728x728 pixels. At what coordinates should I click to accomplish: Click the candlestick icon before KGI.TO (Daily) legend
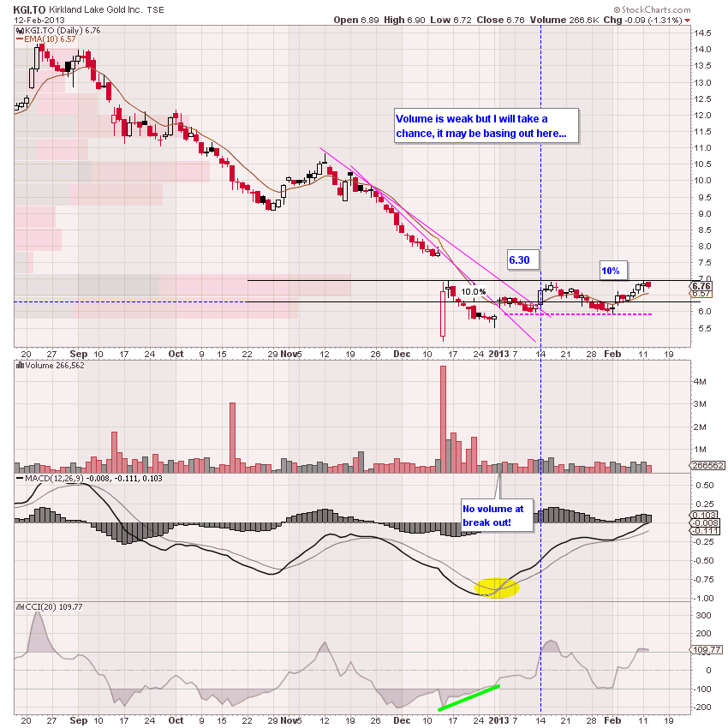tap(20, 31)
